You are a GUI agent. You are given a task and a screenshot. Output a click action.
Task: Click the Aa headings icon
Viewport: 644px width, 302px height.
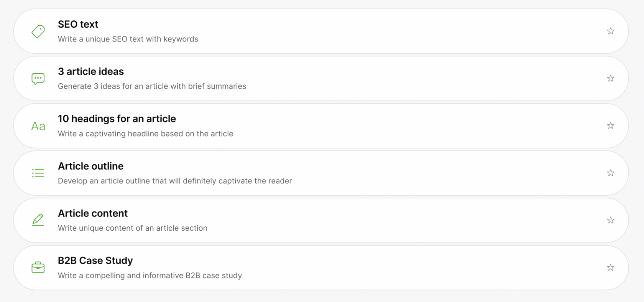(x=38, y=126)
